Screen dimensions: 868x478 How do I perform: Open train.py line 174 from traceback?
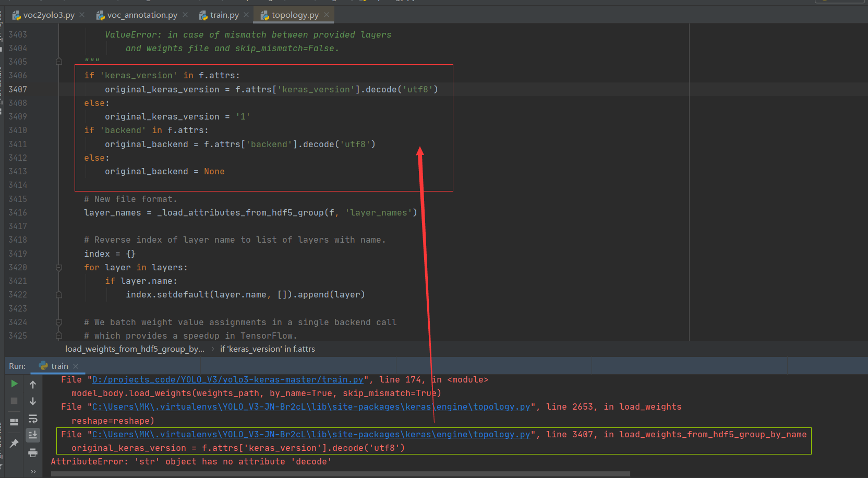pyautogui.click(x=227, y=379)
